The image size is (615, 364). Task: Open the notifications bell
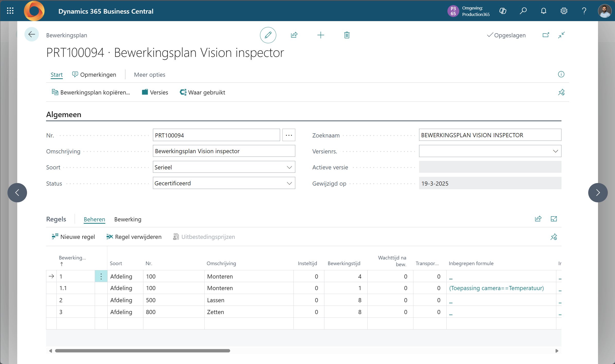tap(543, 11)
